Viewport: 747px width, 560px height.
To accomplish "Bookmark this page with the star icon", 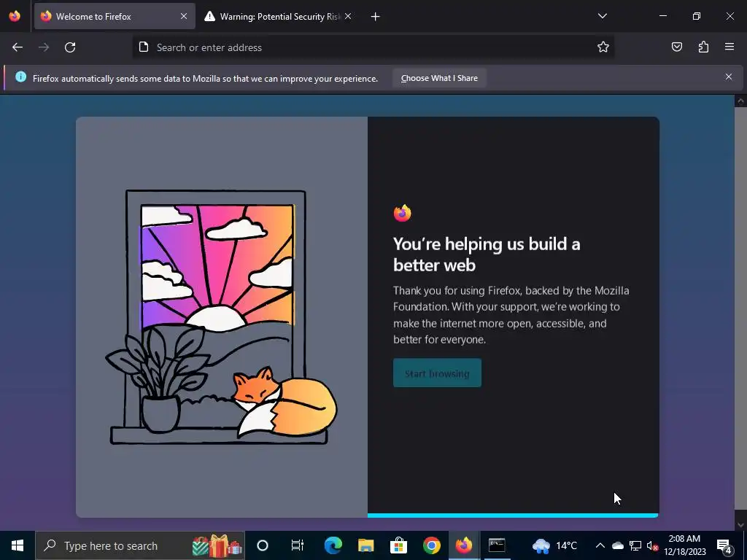I will click(x=603, y=47).
